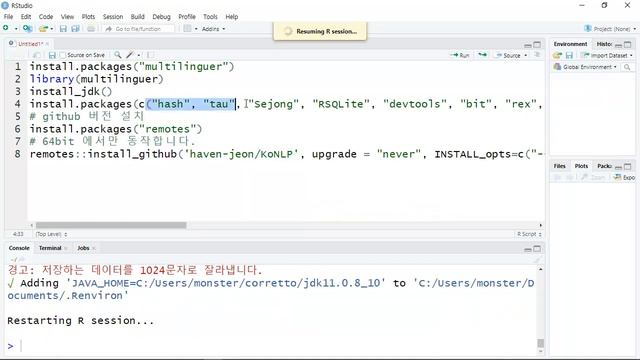Image resolution: width=640 pixels, height=360 pixels.
Task: Maximize the Console pane
Action: tap(537, 249)
